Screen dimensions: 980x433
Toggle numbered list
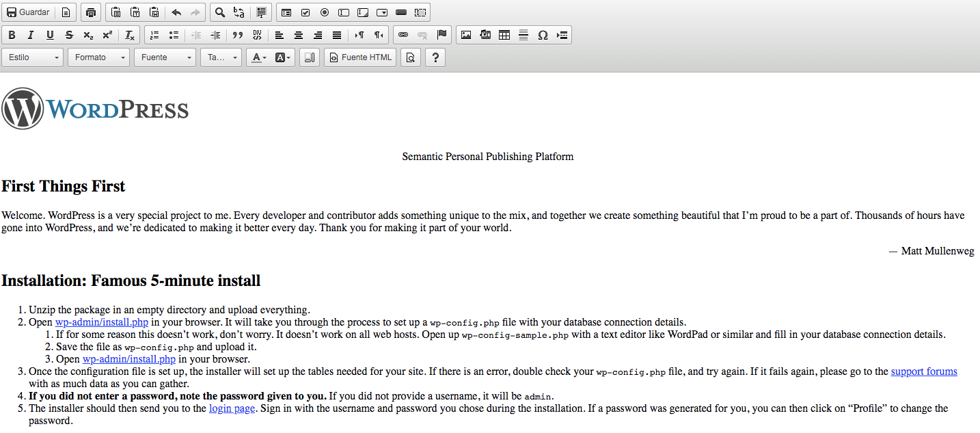pyautogui.click(x=154, y=35)
